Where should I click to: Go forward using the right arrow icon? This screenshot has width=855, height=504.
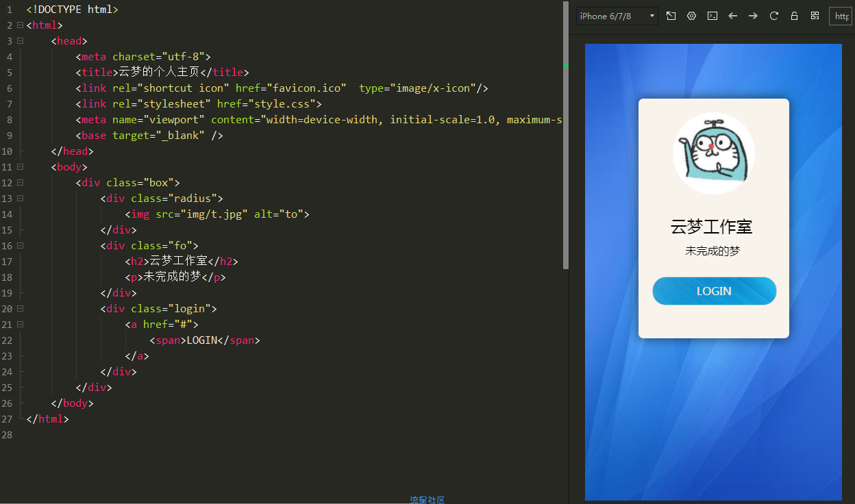pyautogui.click(x=753, y=16)
